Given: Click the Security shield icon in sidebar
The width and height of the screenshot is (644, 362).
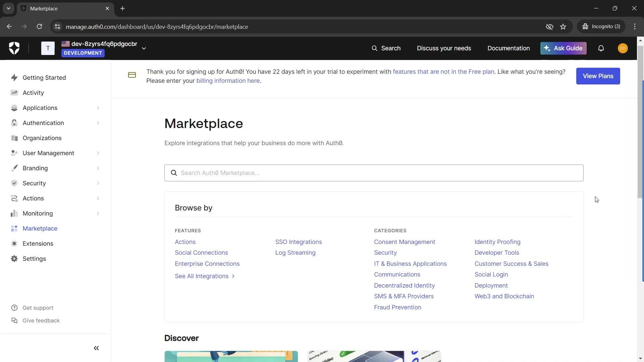Looking at the screenshot, I should [14, 183].
